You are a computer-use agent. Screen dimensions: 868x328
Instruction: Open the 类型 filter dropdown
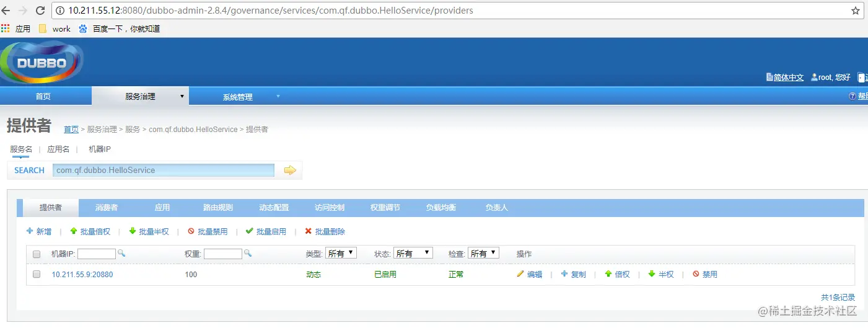(x=341, y=253)
